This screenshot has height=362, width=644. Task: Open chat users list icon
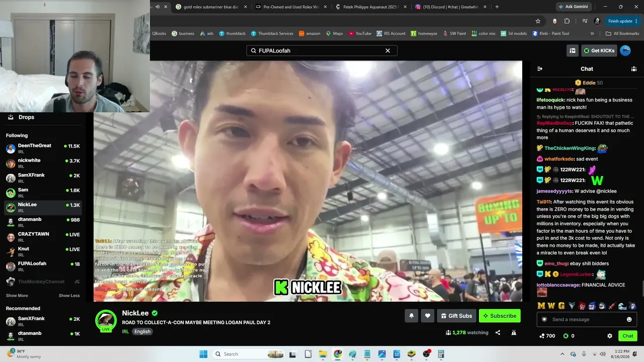pos(634,69)
